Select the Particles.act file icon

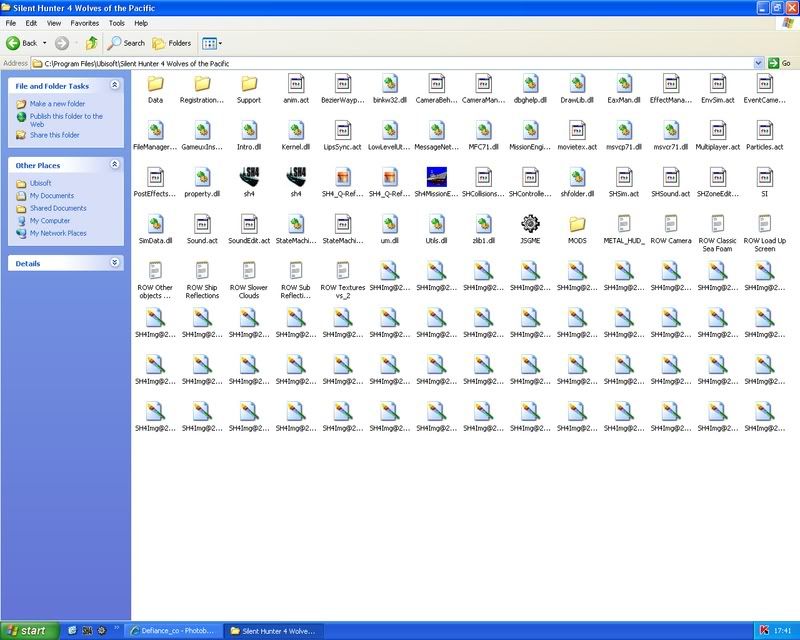(x=765, y=131)
